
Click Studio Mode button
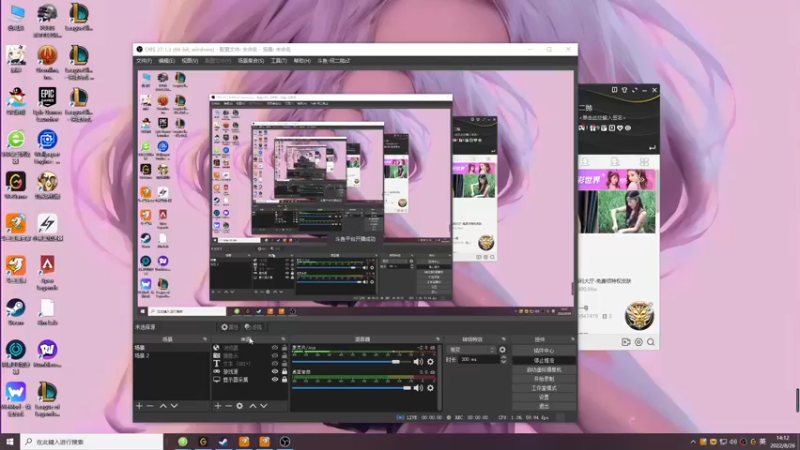(x=544, y=388)
